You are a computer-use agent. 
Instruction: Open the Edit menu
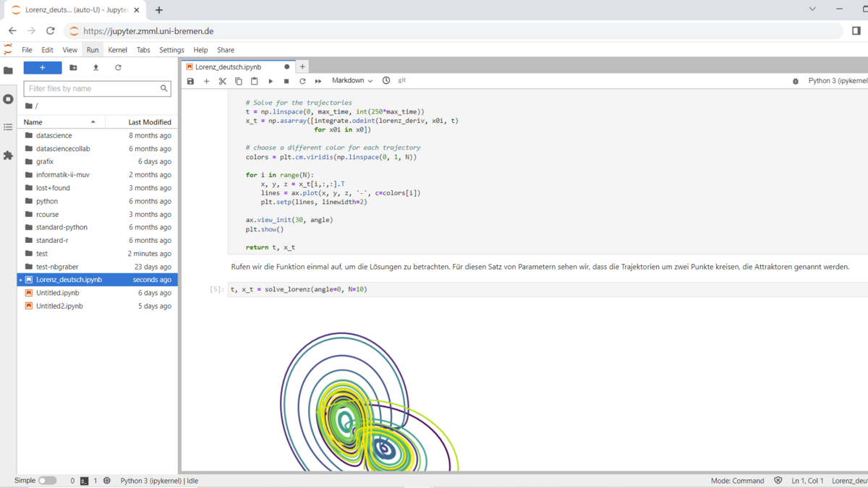coord(47,50)
